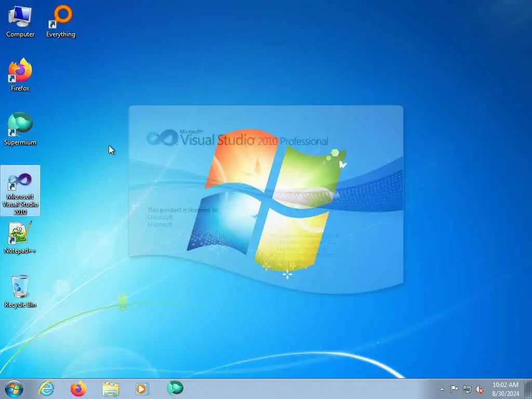This screenshot has height=399, width=532.
Task: Launch Firefox from the taskbar
Action: 78,389
